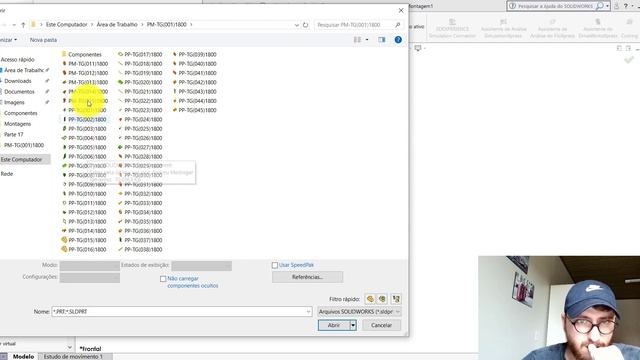Expand chevron after PM-TG(001)1800 breadcrumb

point(191,25)
